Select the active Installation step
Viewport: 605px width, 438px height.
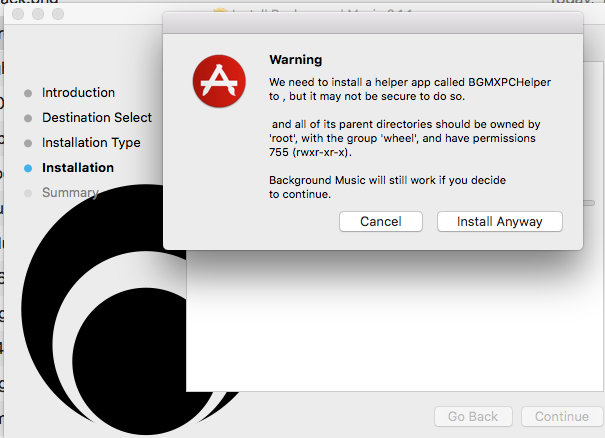click(x=78, y=168)
